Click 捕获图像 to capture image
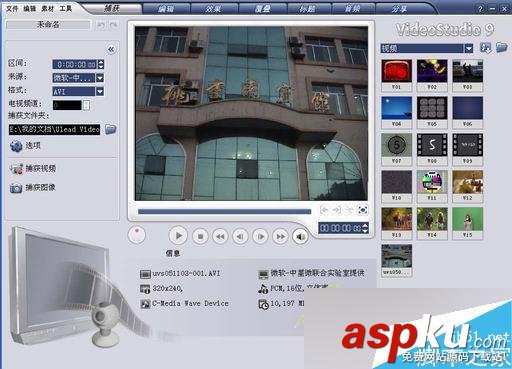The image size is (512, 369). [x=32, y=188]
